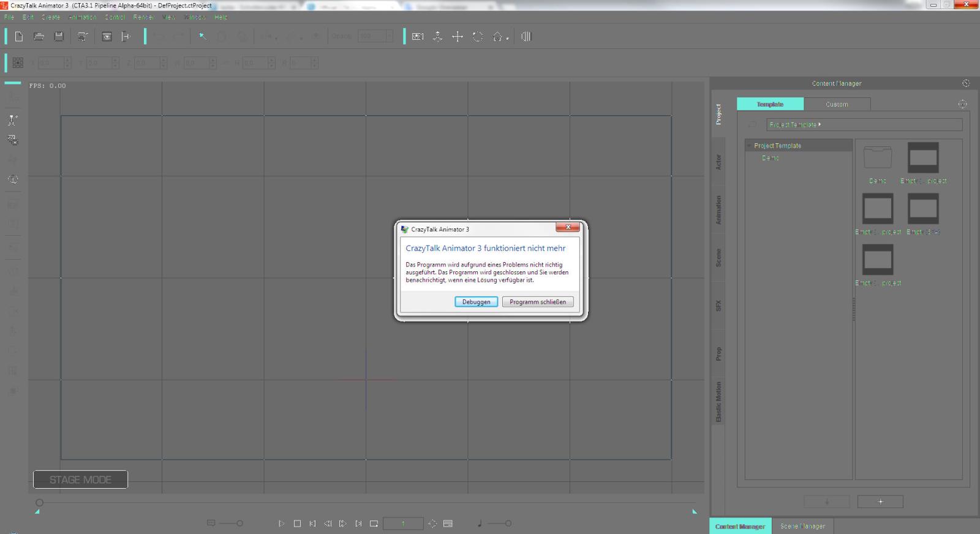Switch to the Template tab

tap(770, 104)
